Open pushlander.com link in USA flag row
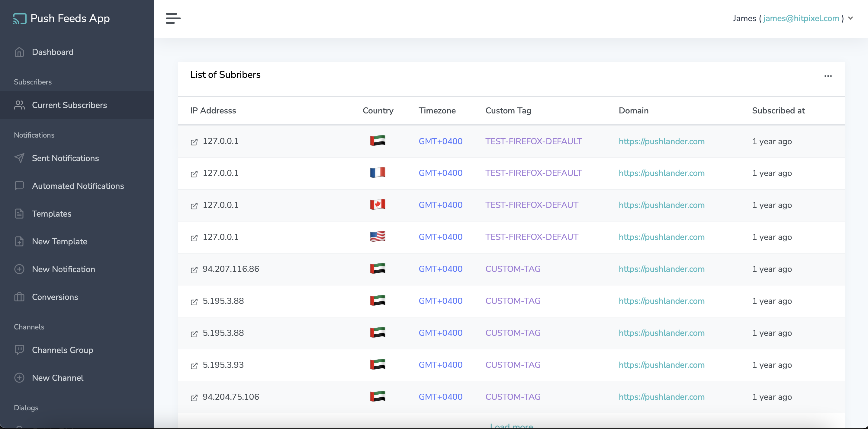 [661, 237]
